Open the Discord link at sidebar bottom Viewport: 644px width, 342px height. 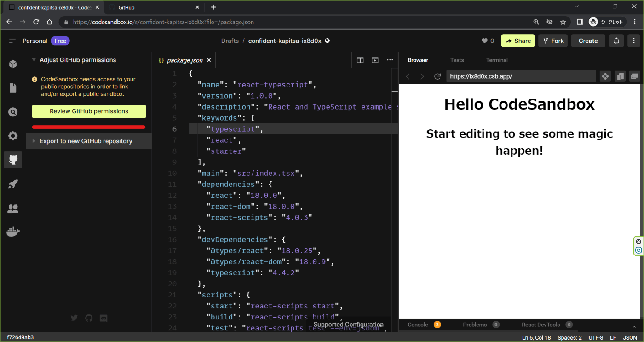click(x=103, y=318)
